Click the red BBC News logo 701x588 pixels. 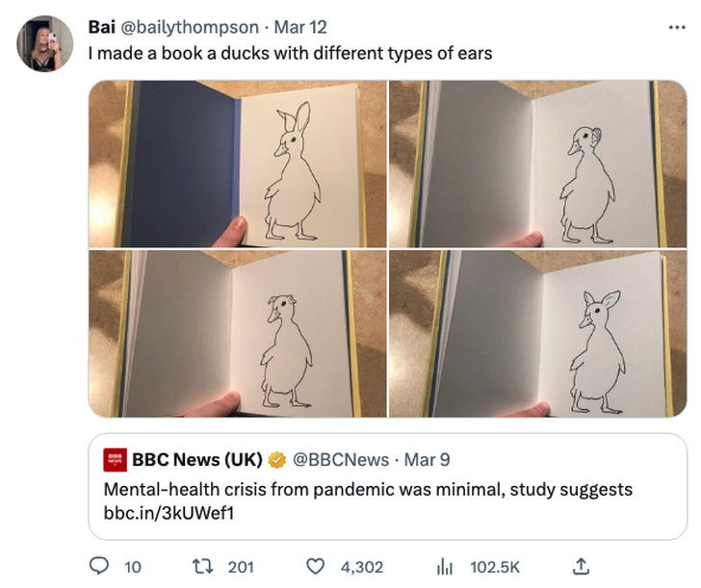(x=115, y=459)
